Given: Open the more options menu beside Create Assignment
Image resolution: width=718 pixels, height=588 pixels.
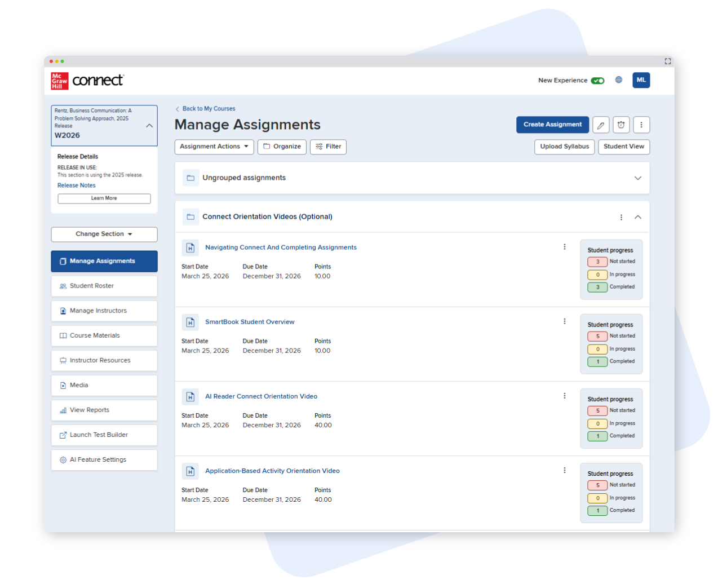Looking at the screenshot, I should coord(641,125).
